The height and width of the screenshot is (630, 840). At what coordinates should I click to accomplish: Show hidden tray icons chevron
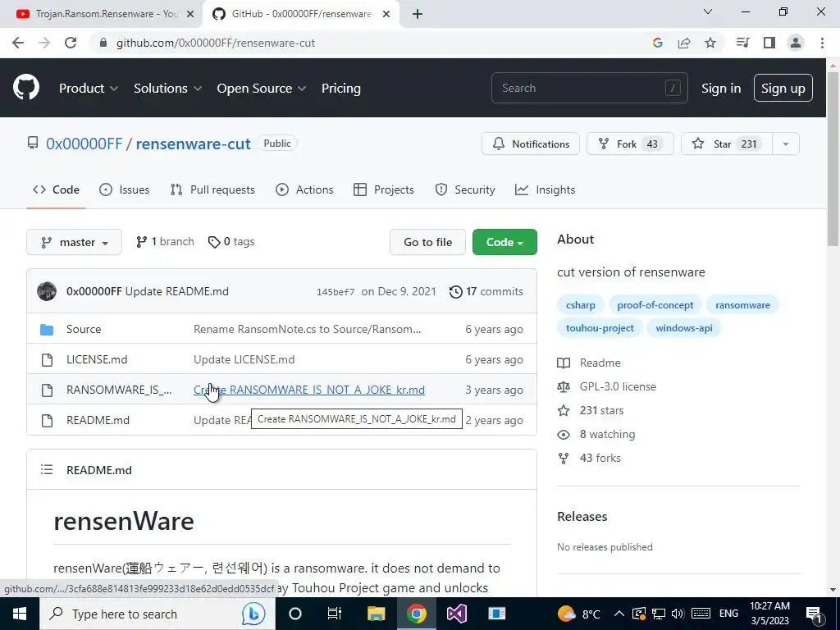619,614
